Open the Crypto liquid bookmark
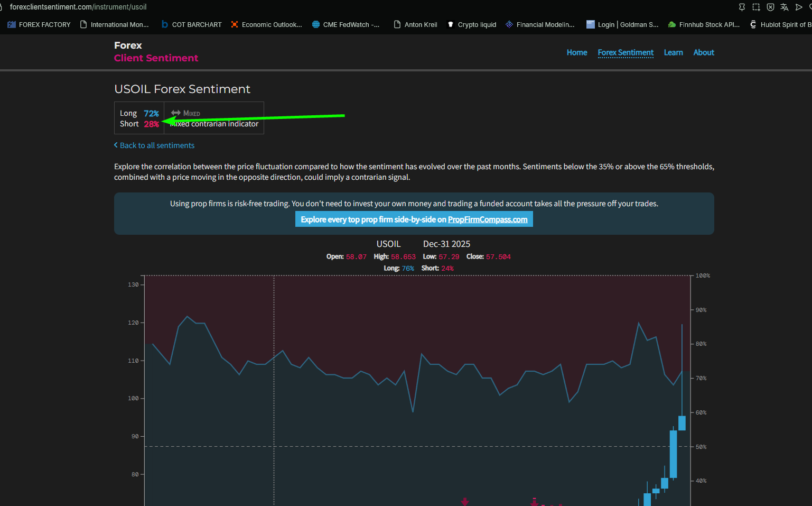Image resolution: width=812 pixels, height=506 pixels. point(472,25)
